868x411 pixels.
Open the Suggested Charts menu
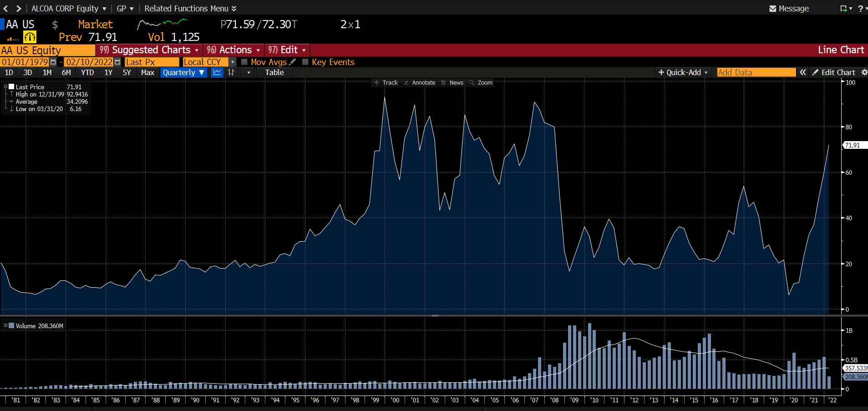[x=149, y=50]
